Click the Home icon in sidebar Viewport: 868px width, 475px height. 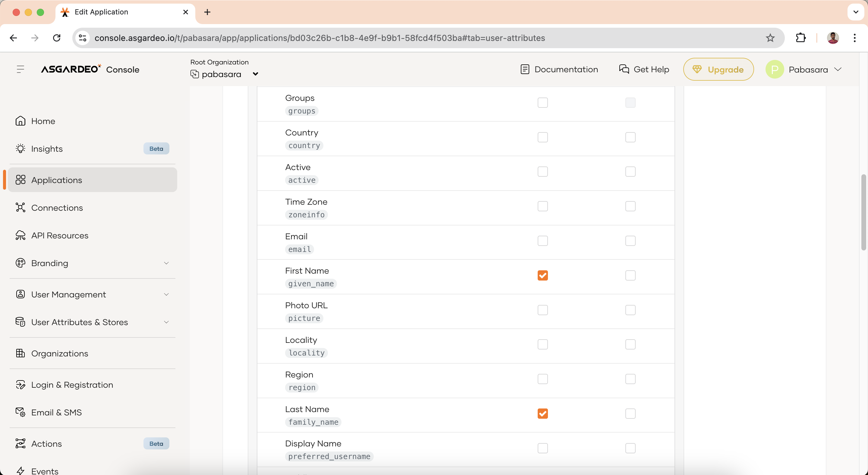pyautogui.click(x=20, y=121)
